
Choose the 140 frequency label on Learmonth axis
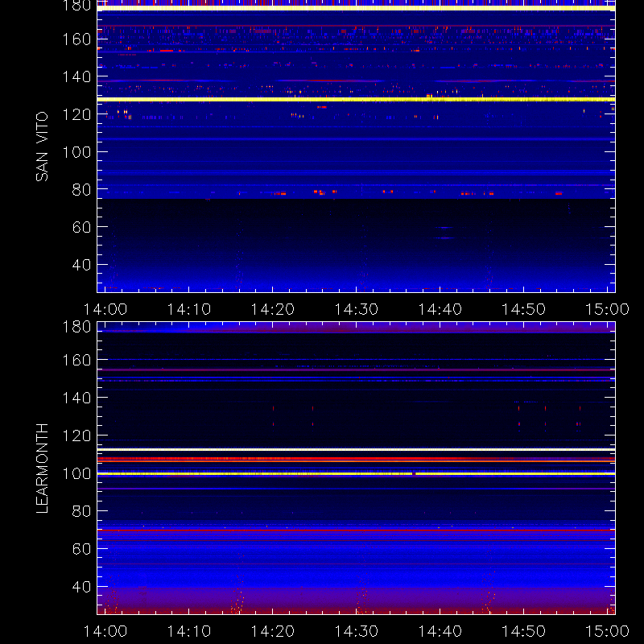click(76, 398)
